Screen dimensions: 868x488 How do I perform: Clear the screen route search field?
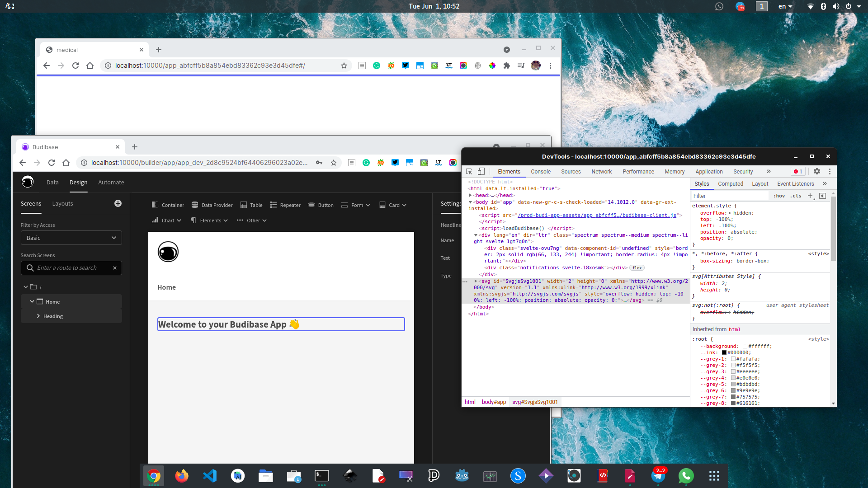115,267
